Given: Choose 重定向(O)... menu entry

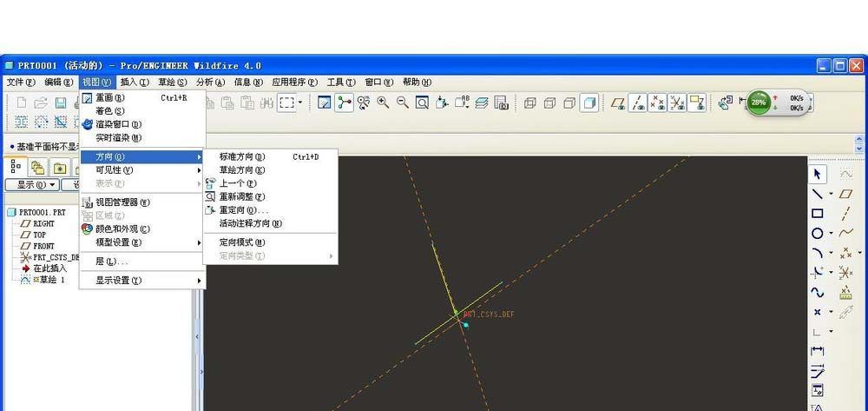Looking at the screenshot, I should pos(270,210).
